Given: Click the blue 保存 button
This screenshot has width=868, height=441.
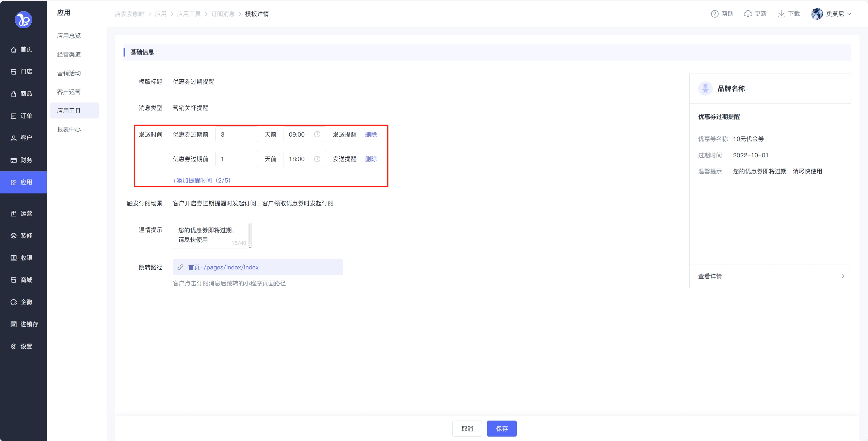Looking at the screenshot, I should point(501,428).
